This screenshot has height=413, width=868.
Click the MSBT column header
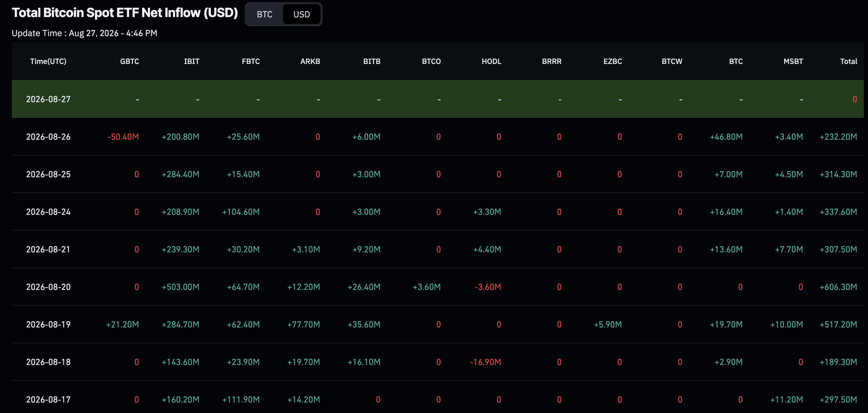(793, 62)
